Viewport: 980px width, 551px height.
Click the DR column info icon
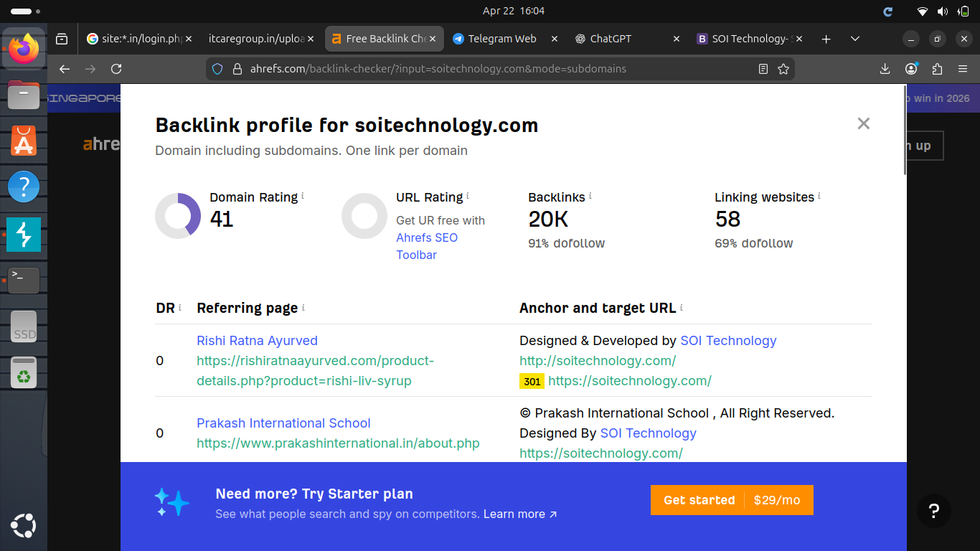tap(179, 307)
